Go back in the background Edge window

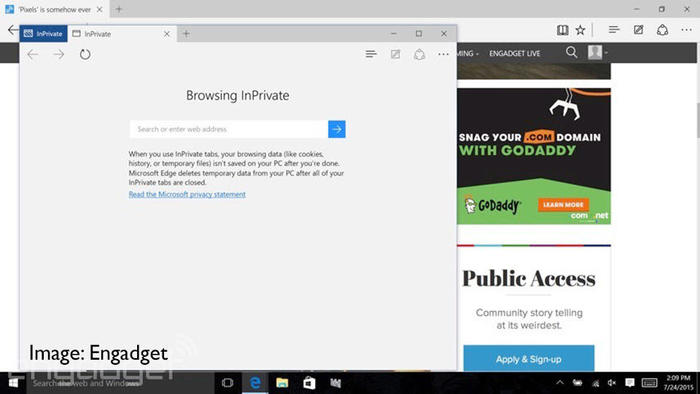(12, 30)
